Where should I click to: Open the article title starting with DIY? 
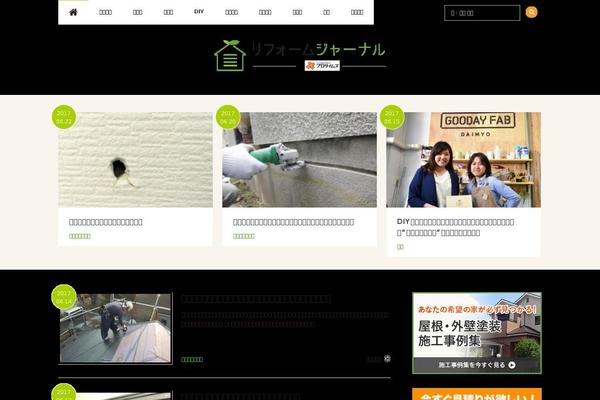[455, 227]
